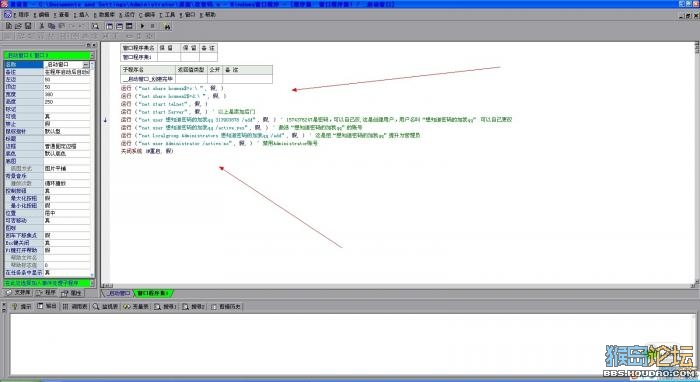Open the green event subroutine dropdown at panel bottom
This screenshot has width=700, height=382.
click(x=49, y=283)
